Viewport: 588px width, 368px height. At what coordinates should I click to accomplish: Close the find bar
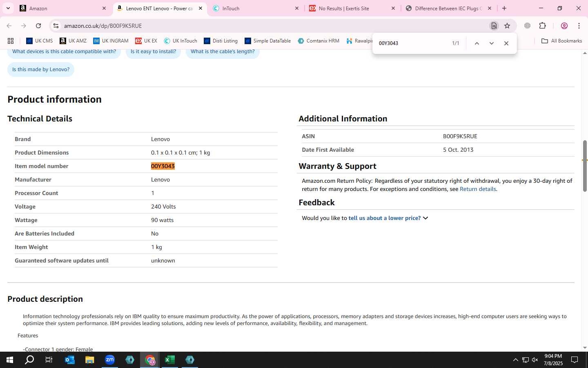pyautogui.click(x=506, y=43)
